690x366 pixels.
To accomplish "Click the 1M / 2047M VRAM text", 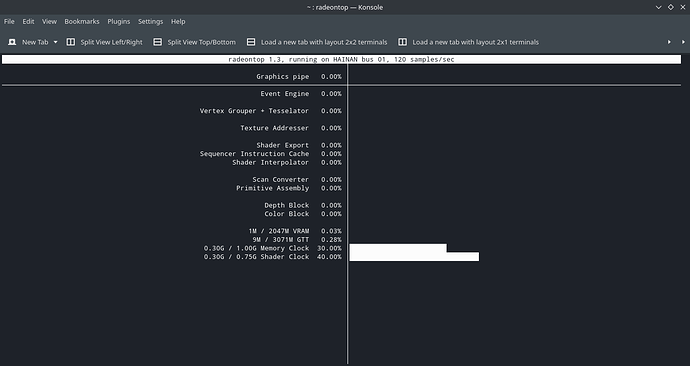I will coord(279,231).
